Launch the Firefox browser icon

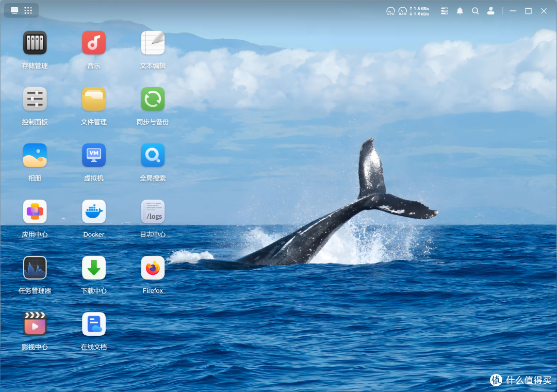(153, 268)
